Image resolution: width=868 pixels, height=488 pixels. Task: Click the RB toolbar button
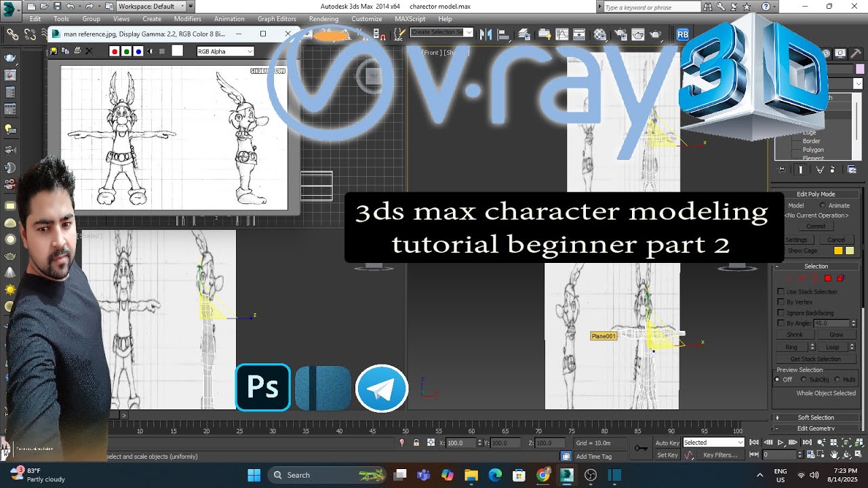click(x=683, y=34)
